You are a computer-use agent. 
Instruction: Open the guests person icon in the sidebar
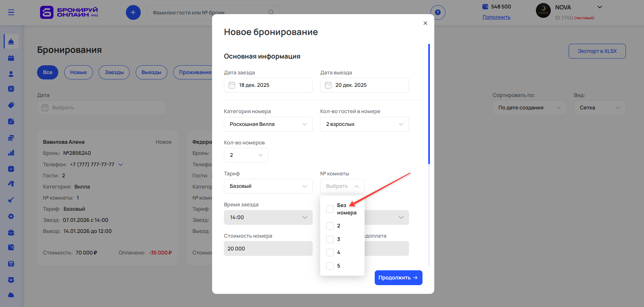click(x=11, y=74)
